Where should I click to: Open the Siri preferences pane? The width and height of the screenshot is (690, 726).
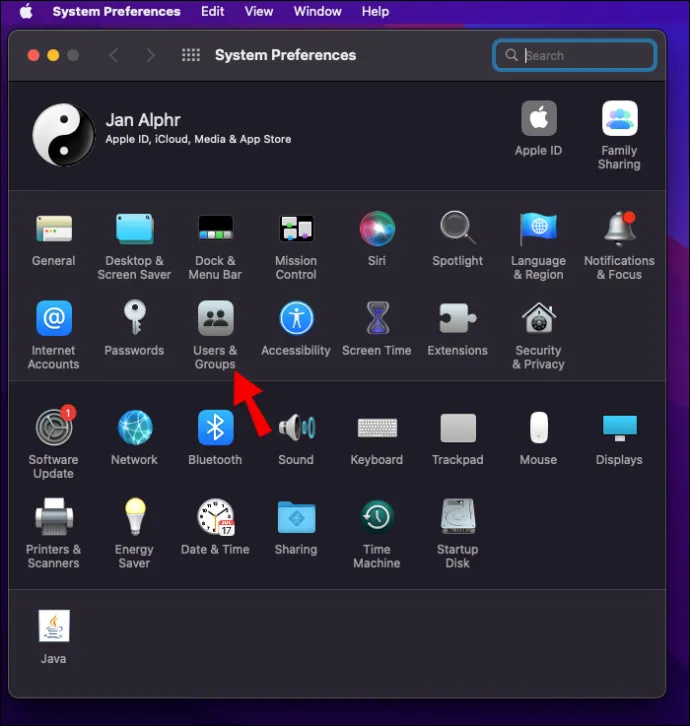[377, 229]
